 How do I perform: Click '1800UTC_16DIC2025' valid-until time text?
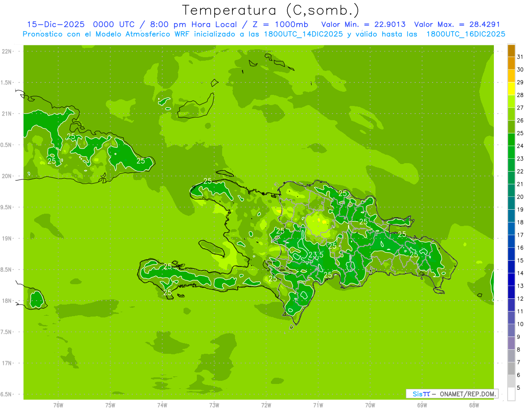(466, 34)
